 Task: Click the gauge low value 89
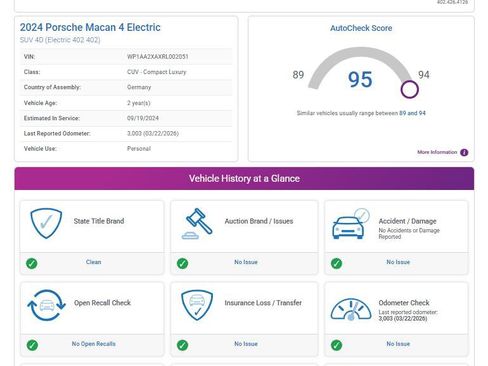[x=298, y=75]
